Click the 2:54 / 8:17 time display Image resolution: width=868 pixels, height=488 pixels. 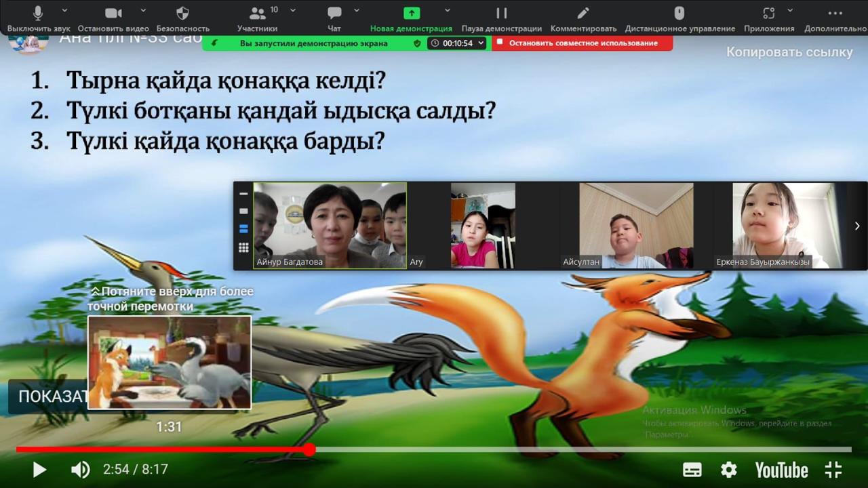click(x=136, y=469)
